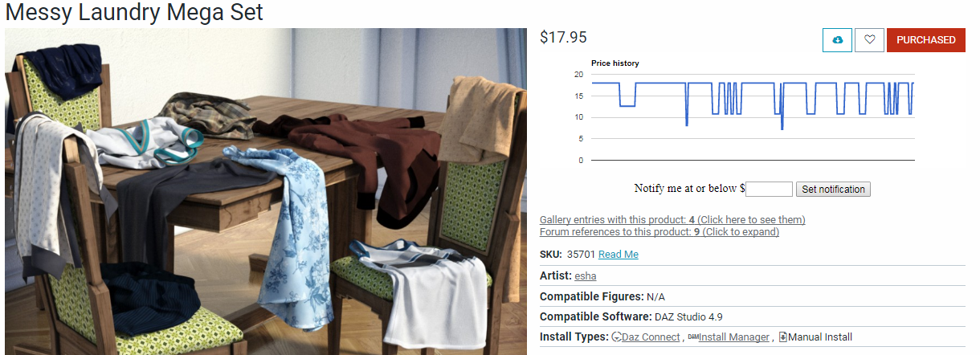This screenshot has height=355, width=980.
Task: Click the DIM Install Manager icon
Action: (693, 337)
